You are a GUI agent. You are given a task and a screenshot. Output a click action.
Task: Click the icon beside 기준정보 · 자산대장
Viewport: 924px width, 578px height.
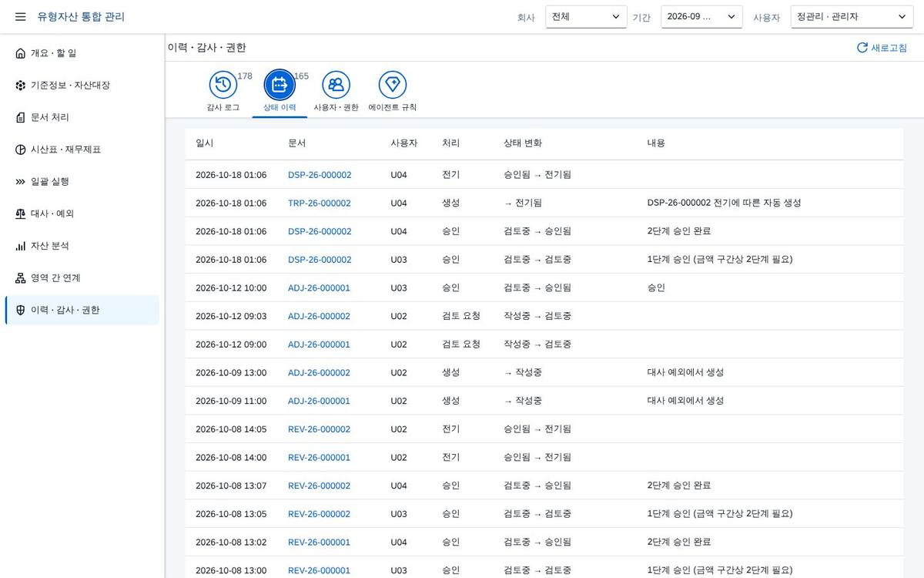tap(21, 86)
